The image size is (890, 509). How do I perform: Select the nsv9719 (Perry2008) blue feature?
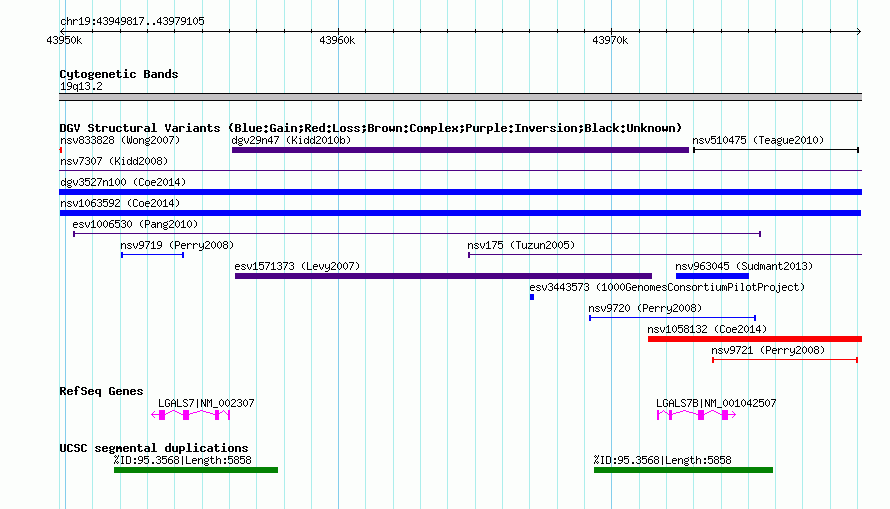tap(152, 255)
